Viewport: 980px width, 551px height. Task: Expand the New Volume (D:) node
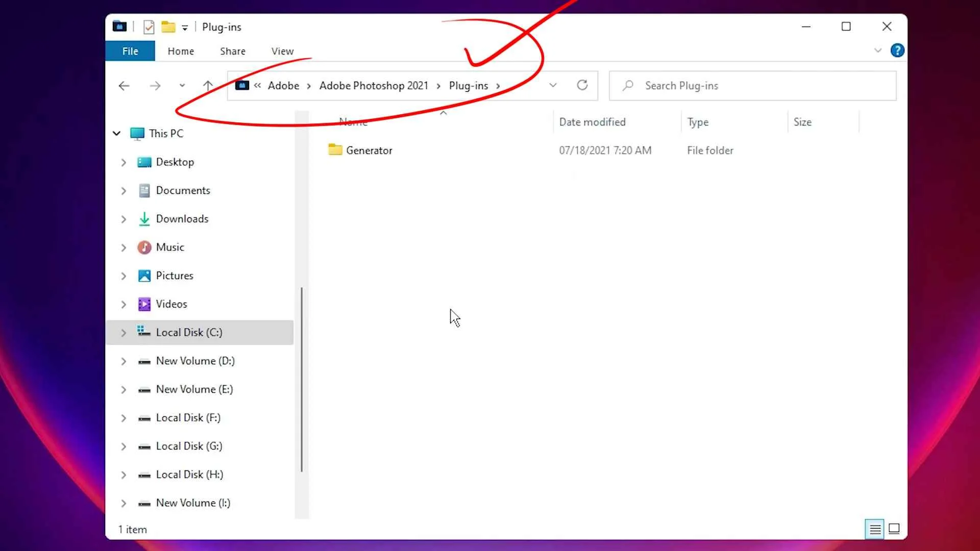124,361
